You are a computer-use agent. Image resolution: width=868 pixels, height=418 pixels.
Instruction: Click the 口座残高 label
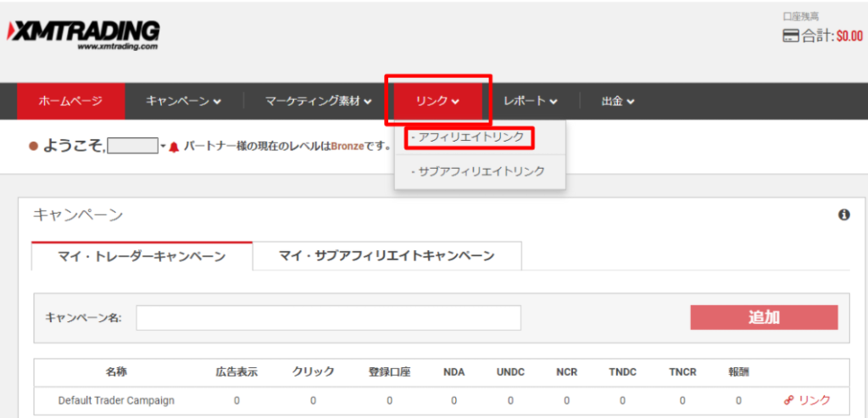click(x=799, y=17)
